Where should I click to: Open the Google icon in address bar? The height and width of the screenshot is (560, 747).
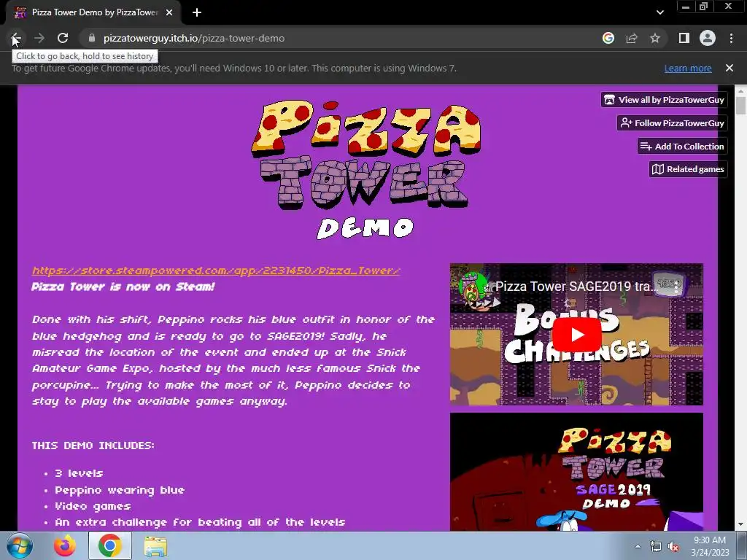click(x=608, y=38)
